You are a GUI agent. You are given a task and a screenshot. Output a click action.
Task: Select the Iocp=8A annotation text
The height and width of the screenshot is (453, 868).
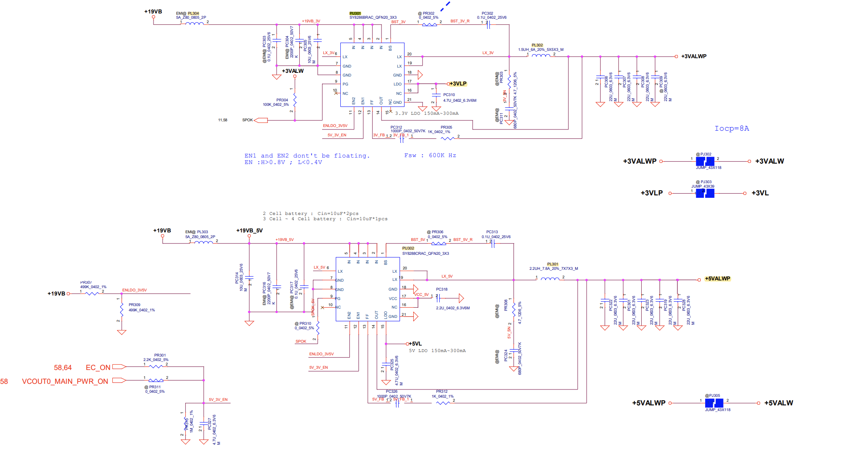(x=732, y=129)
